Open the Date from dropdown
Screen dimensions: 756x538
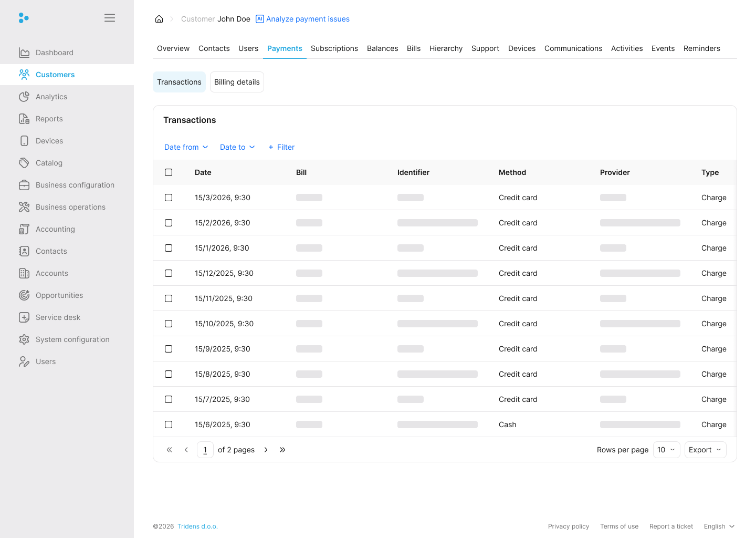coord(186,147)
